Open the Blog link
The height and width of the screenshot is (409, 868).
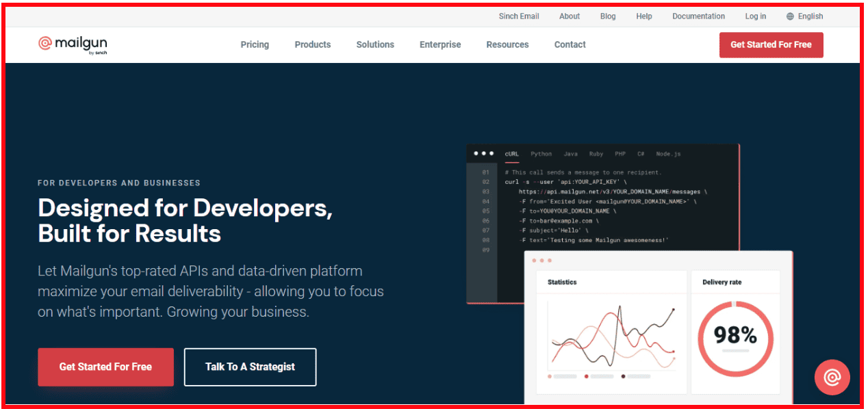[x=608, y=16]
